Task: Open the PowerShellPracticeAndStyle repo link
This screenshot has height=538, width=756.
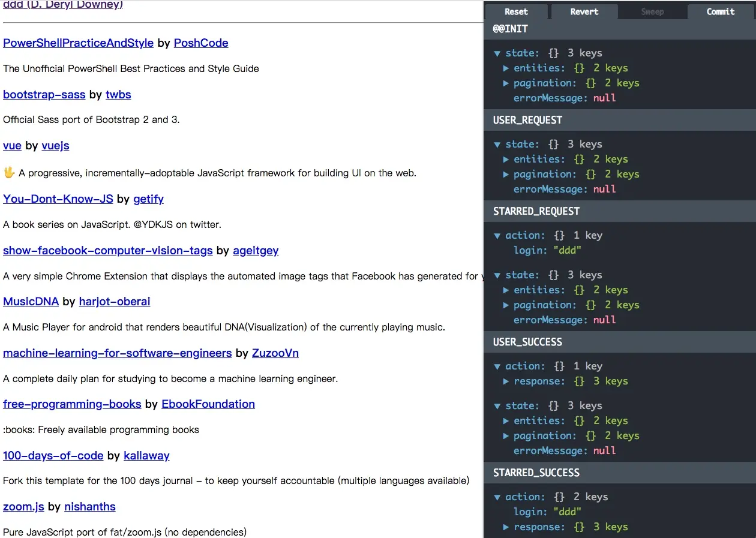Action: [78, 43]
